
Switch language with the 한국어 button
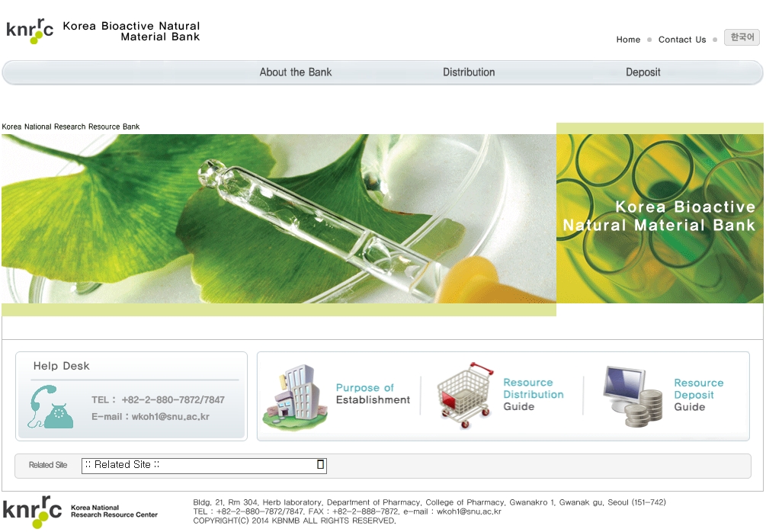point(742,37)
